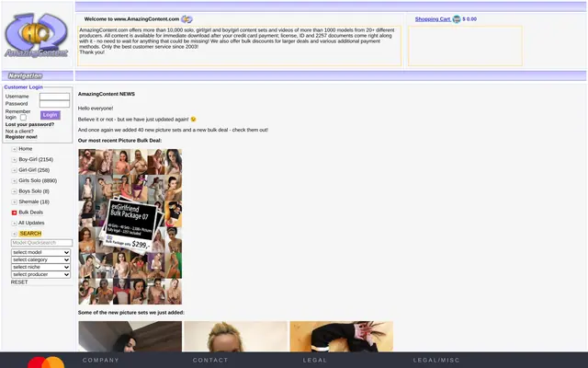Open the shopping cart icon
The height and width of the screenshot is (368, 588).
[457, 19]
